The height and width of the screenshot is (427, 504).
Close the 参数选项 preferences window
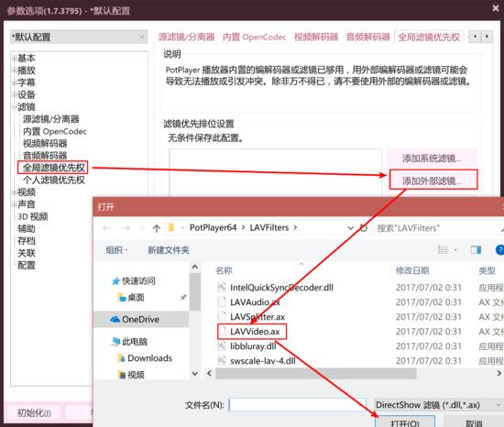tap(496, 8)
